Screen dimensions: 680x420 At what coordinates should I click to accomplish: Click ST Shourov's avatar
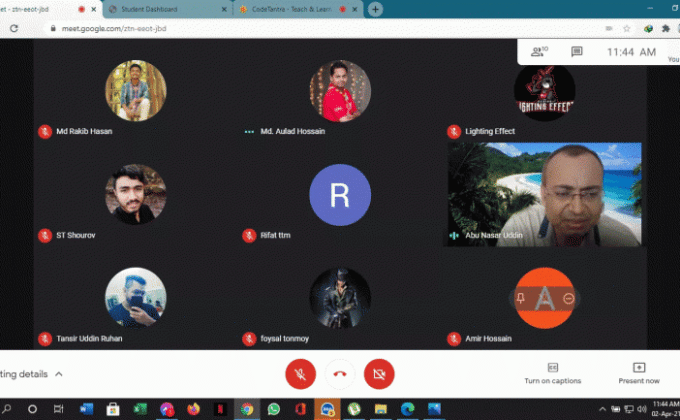click(x=136, y=194)
